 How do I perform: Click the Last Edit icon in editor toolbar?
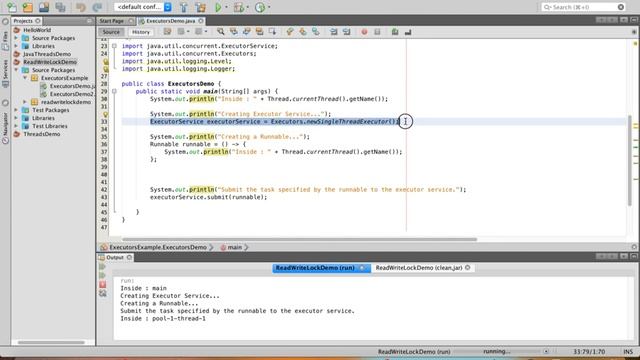point(167,32)
